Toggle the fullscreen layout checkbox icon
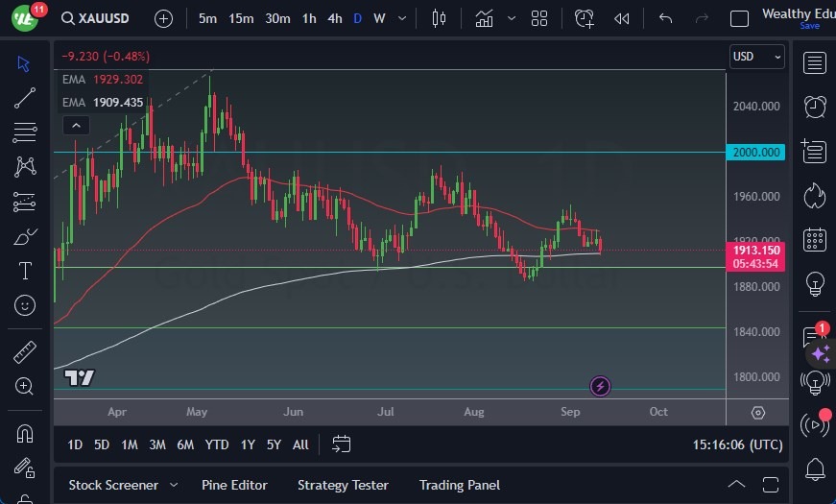Viewport: 836px width, 504px height. pos(739,18)
